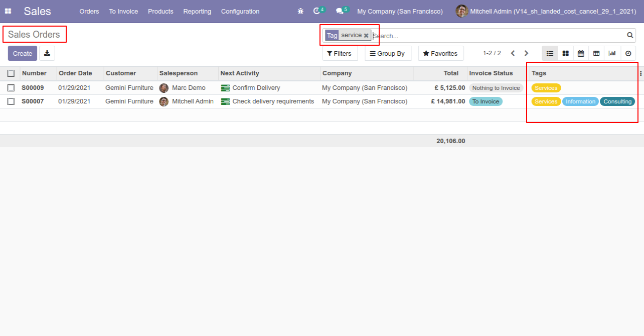Open order S00009
Viewport: 644px width, 336px height.
tap(33, 88)
